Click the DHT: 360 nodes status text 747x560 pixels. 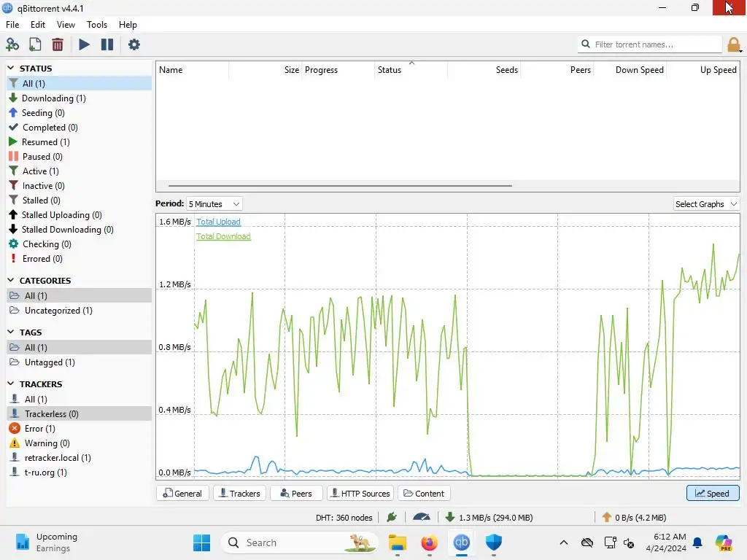[344, 517]
